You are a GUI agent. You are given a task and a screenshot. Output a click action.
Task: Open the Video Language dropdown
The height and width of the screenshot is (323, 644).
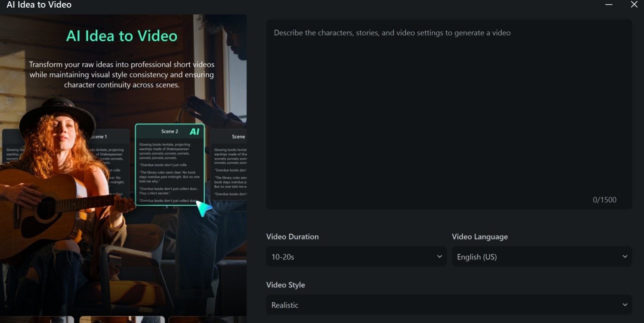tap(542, 257)
